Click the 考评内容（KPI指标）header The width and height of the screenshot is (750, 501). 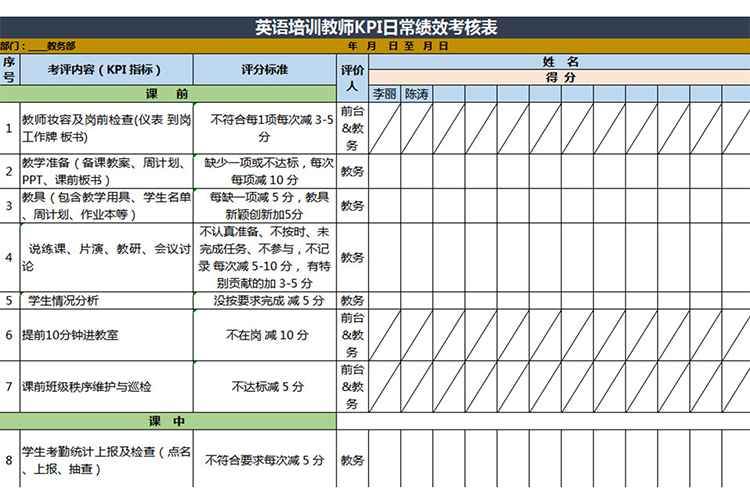click(x=105, y=70)
